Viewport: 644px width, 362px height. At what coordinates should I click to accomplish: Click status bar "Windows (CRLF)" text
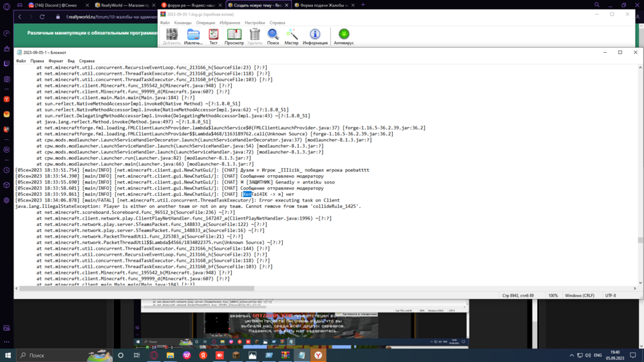tap(580, 296)
